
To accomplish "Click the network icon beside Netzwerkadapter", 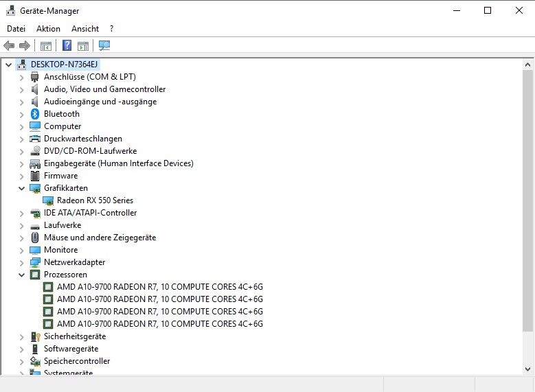I will click(35, 262).
